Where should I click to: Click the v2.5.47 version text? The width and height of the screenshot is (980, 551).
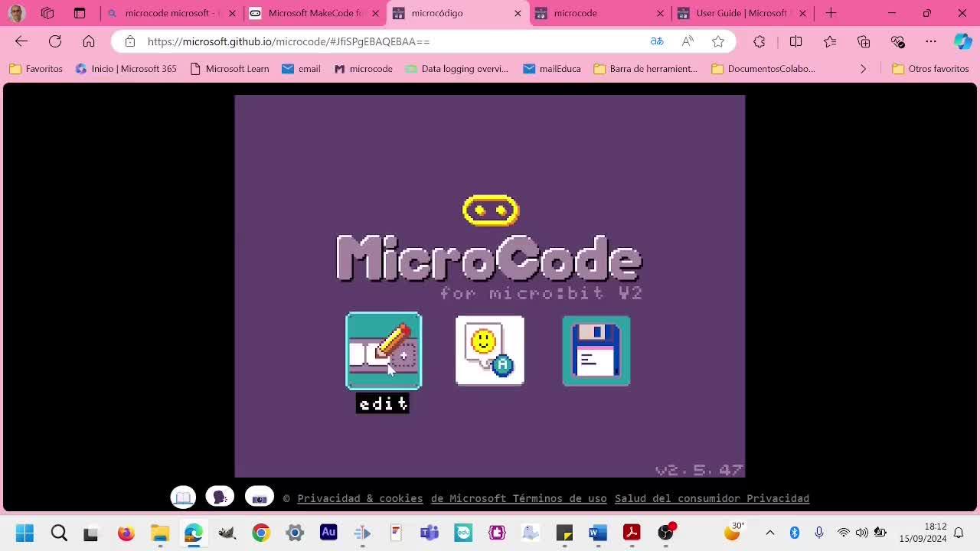[x=700, y=469]
